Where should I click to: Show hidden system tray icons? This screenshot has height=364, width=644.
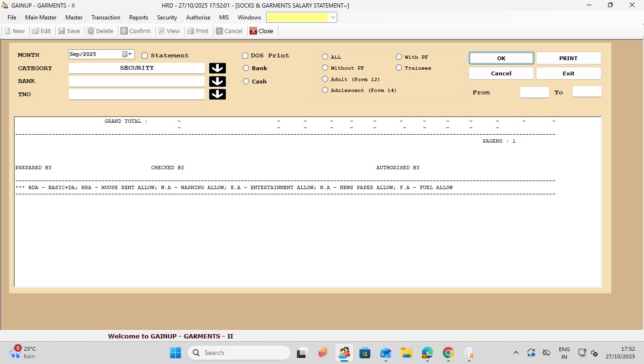[x=516, y=353]
